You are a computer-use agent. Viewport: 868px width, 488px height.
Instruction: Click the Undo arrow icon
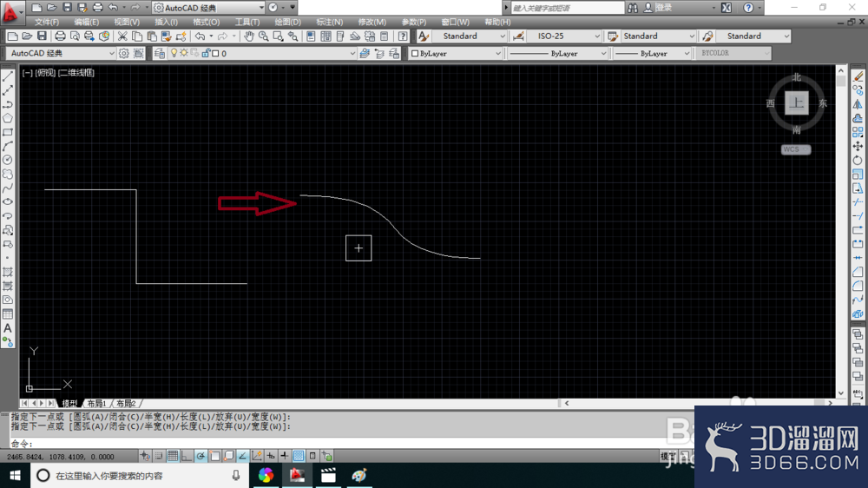[200, 36]
